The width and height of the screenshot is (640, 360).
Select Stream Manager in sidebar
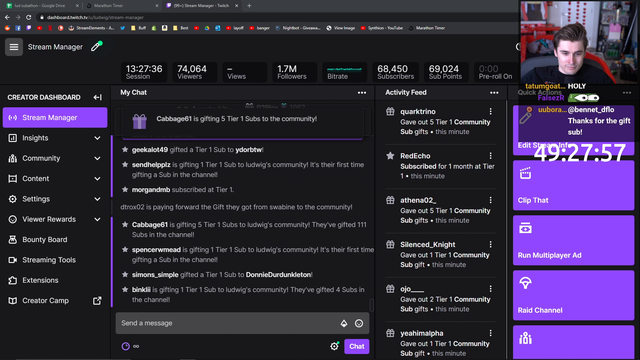point(55,118)
